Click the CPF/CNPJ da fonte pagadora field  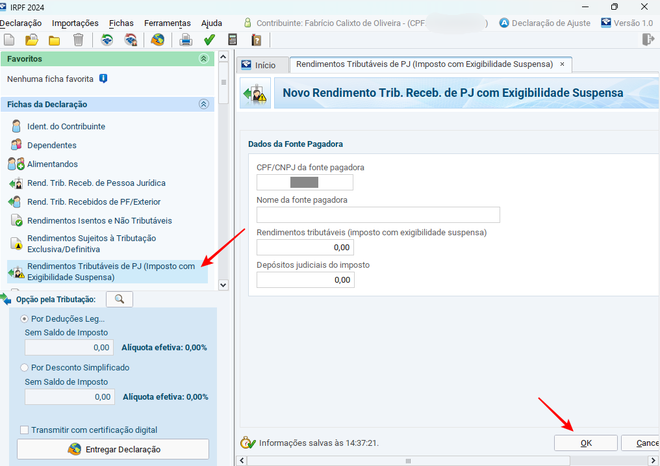click(x=305, y=182)
